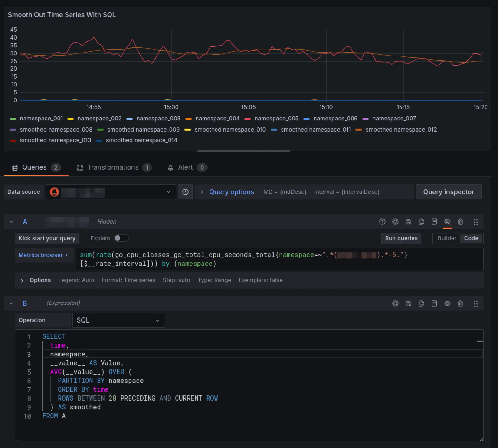The image size is (498, 448).
Task: Open the SQL operation dropdown
Action: 119,320
